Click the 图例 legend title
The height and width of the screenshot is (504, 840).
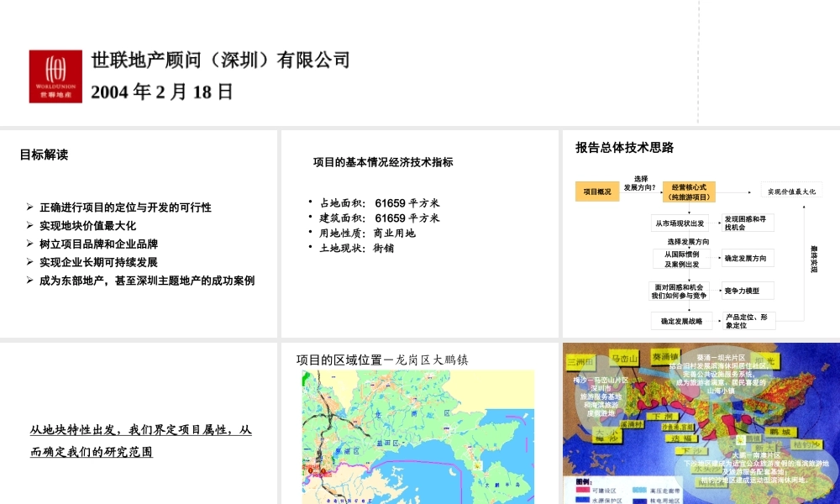pyautogui.click(x=584, y=481)
